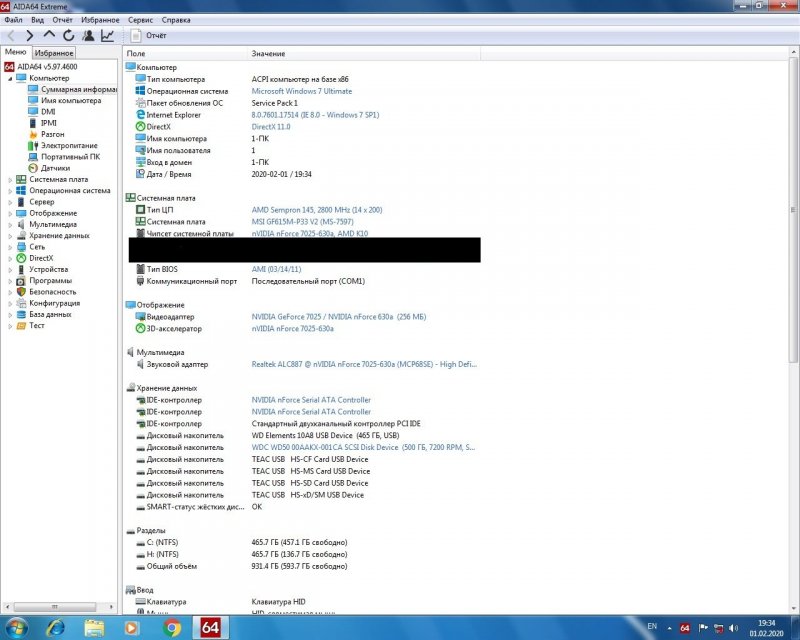This screenshot has width=800, height=640.
Task: Click the Forward navigation arrow in toolbar
Action: coord(30,35)
